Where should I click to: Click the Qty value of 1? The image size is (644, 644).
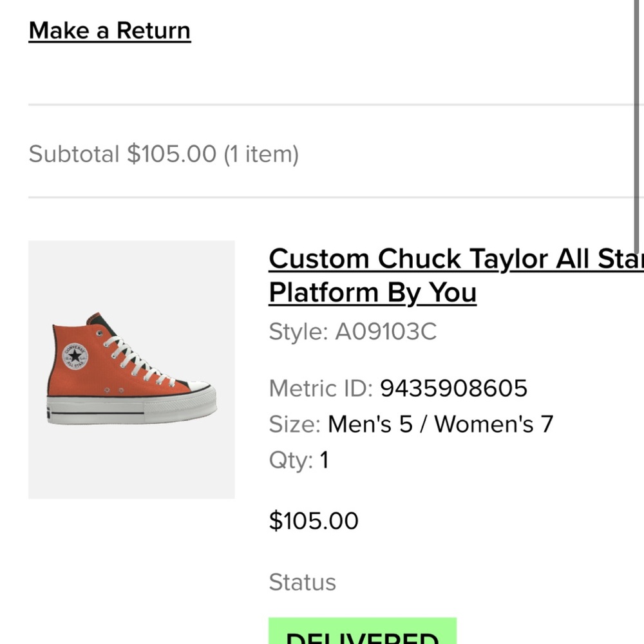[324, 459]
